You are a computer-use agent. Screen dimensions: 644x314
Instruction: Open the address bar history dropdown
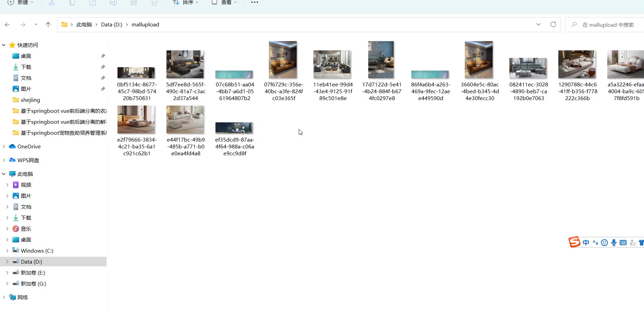coord(538,25)
